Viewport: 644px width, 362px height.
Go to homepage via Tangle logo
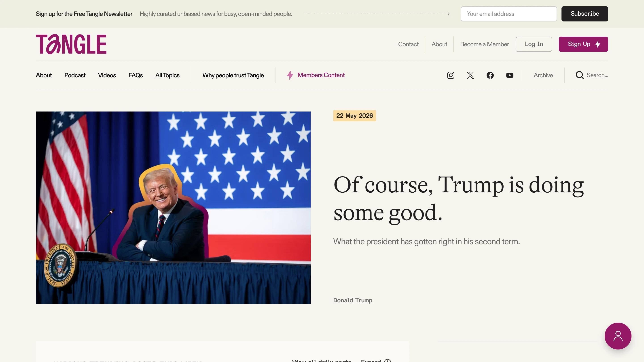(x=71, y=44)
